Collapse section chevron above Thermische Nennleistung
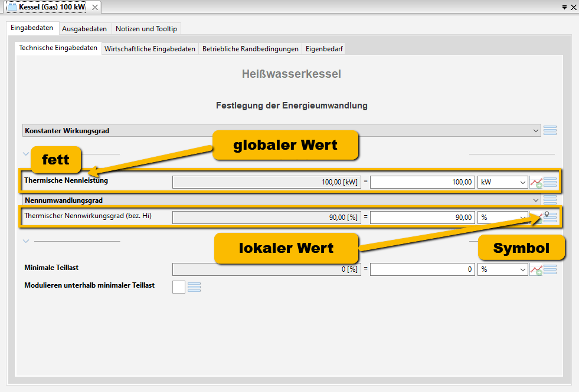This screenshot has height=392, width=579. point(25,154)
